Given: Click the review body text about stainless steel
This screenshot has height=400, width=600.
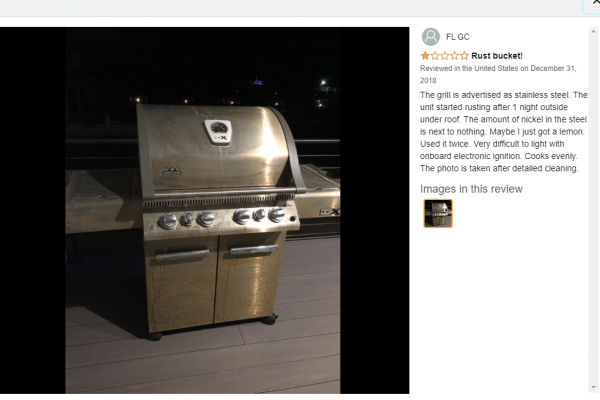Looking at the screenshot, I should click(504, 132).
